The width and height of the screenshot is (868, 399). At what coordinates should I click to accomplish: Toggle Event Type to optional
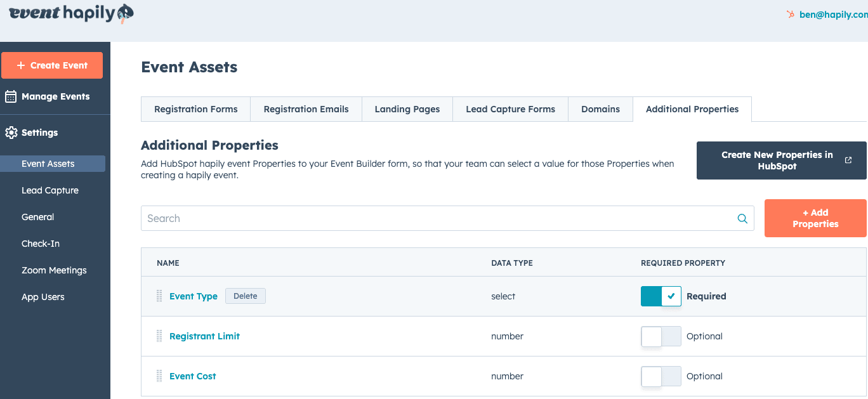661,296
